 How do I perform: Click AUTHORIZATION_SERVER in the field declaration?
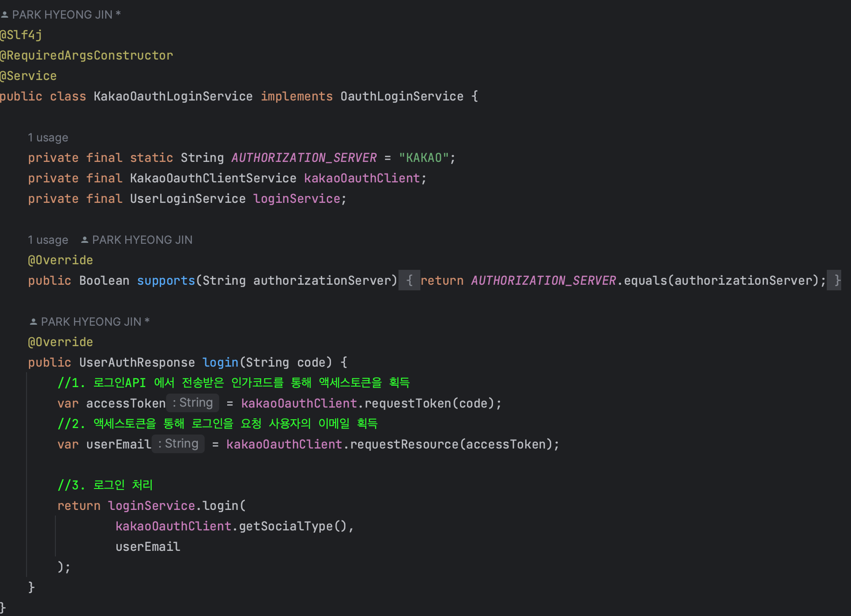(304, 158)
